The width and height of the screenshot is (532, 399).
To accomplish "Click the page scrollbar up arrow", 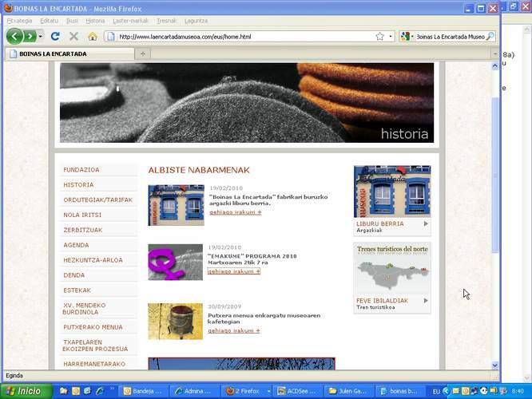I will tap(495, 65).
